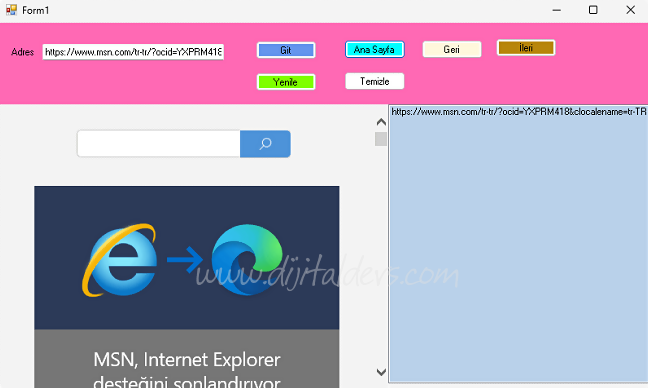Click the Adres label
648x388 pixels.
pyautogui.click(x=23, y=52)
